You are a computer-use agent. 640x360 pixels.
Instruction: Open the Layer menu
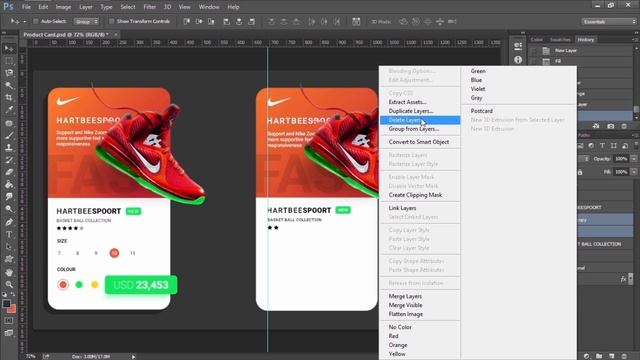86,7
